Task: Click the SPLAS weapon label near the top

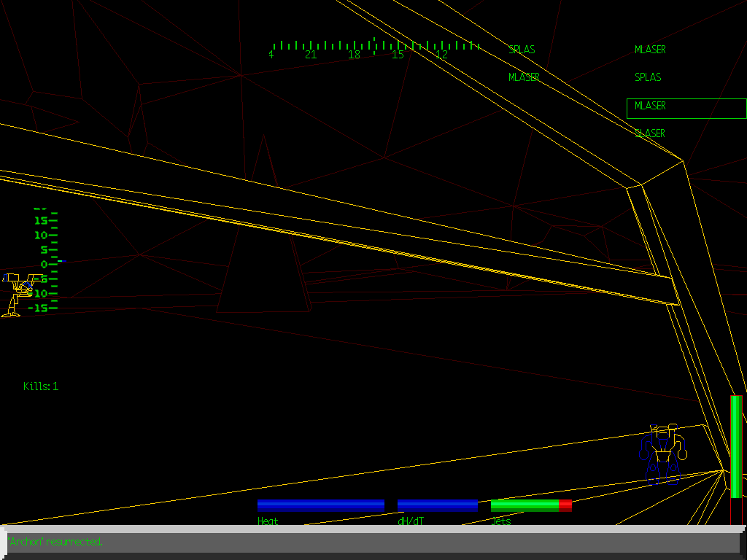Action: pyautogui.click(x=522, y=50)
